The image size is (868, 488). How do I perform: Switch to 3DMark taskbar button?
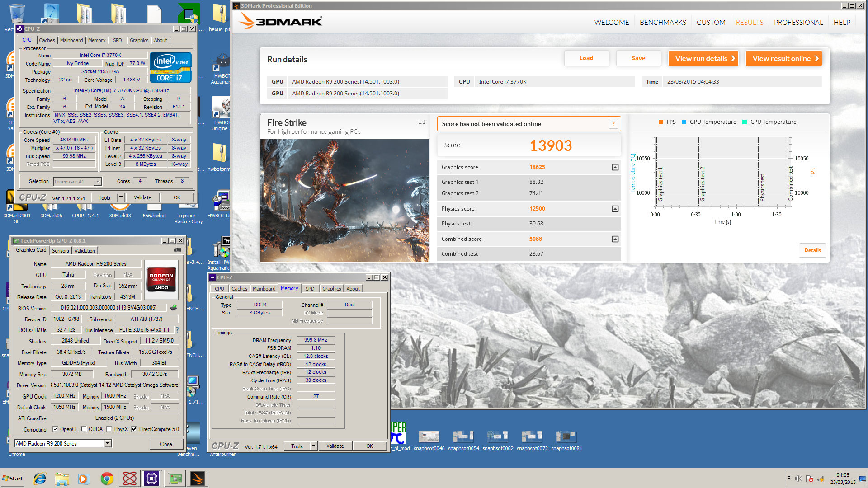[198, 479]
